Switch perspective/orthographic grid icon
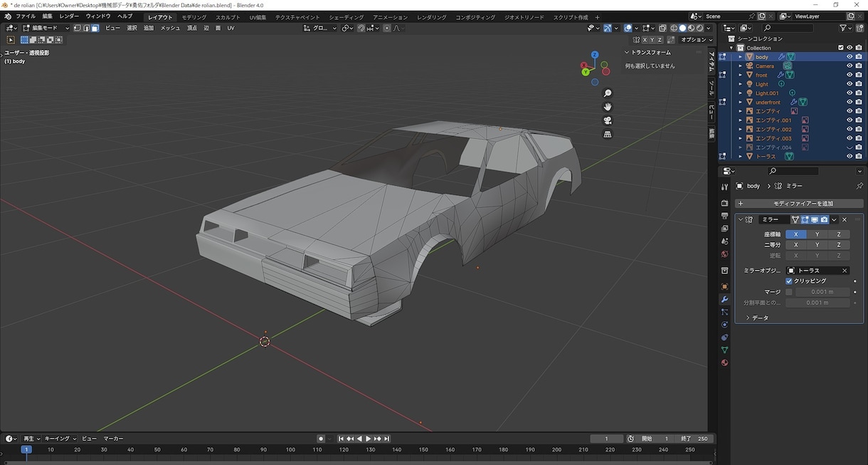The image size is (868, 465). [608, 134]
